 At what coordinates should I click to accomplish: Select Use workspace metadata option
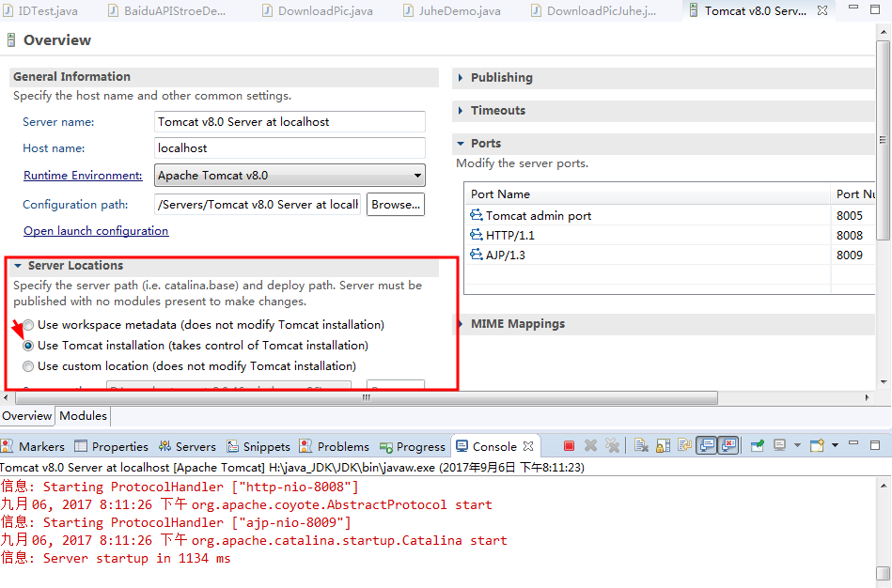pos(28,325)
